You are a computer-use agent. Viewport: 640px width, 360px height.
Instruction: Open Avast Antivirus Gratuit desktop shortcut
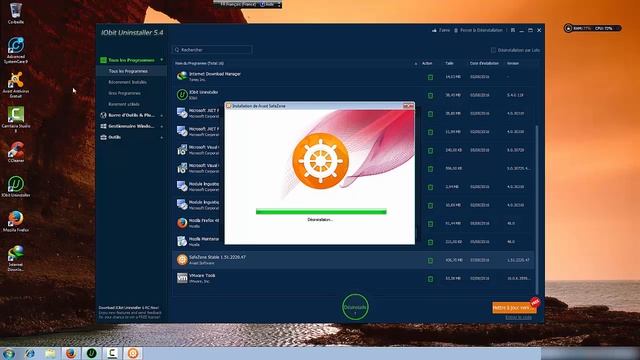click(16, 85)
